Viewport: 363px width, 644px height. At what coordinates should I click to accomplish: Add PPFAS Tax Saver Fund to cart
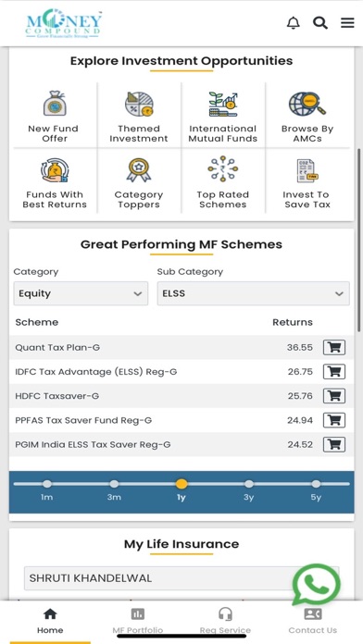[x=333, y=420]
